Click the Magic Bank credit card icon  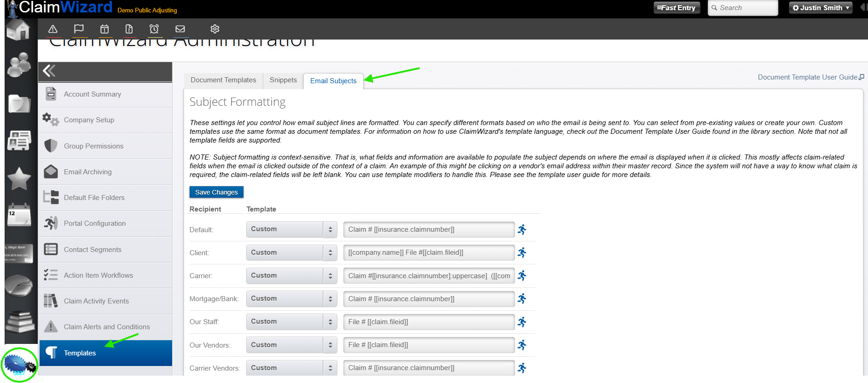click(19, 253)
